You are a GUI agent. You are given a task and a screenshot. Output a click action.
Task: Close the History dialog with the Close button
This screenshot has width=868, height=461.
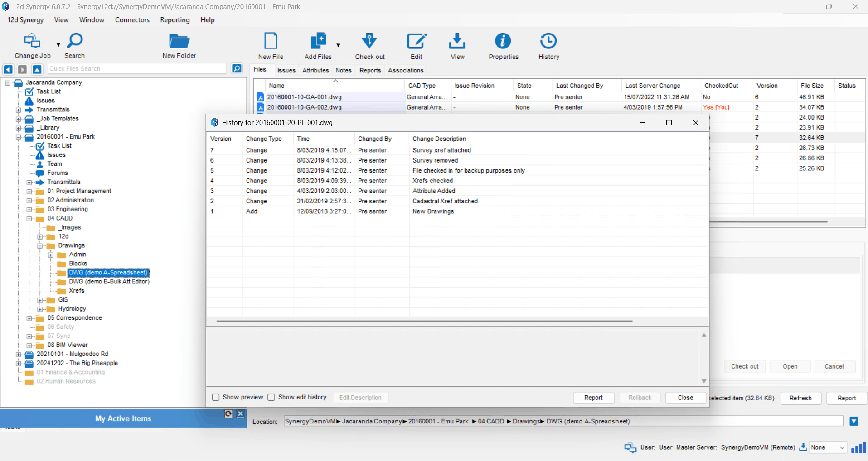pyautogui.click(x=685, y=398)
